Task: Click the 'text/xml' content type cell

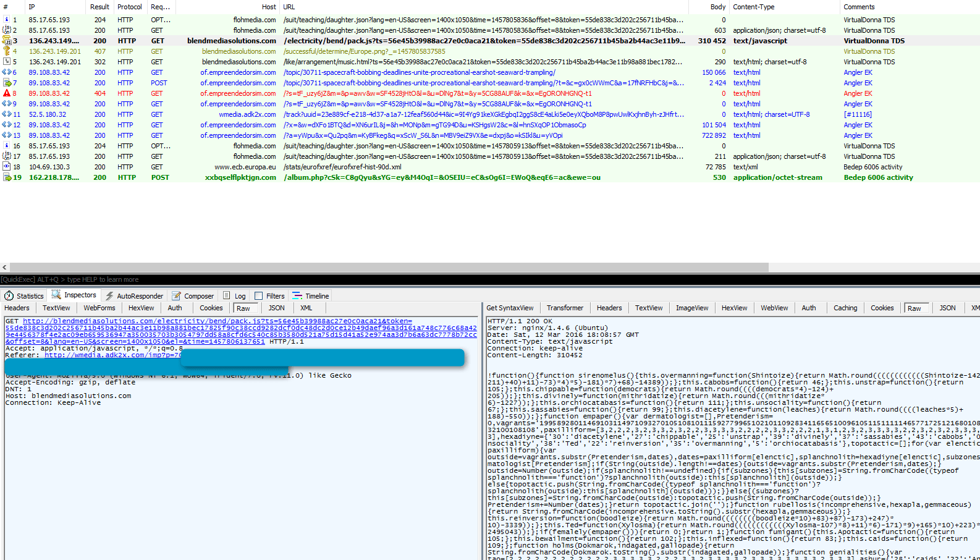Action: (x=745, y=167)
